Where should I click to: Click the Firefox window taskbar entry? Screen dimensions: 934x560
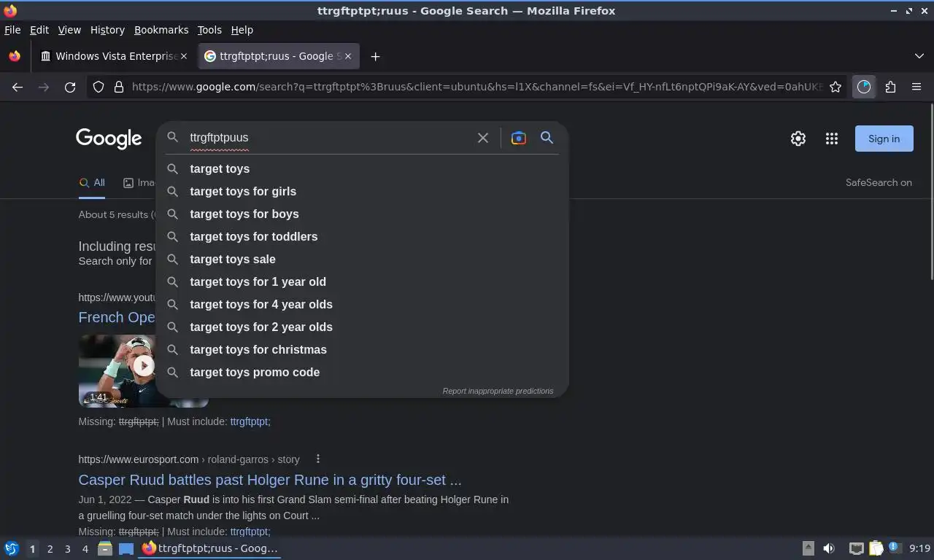[x=210, y=548]
